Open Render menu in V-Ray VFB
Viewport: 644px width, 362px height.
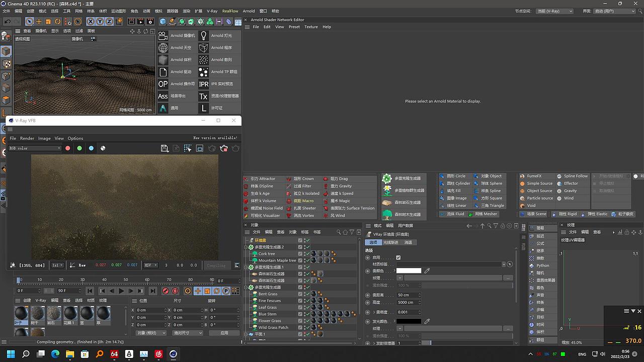(27, 138)
